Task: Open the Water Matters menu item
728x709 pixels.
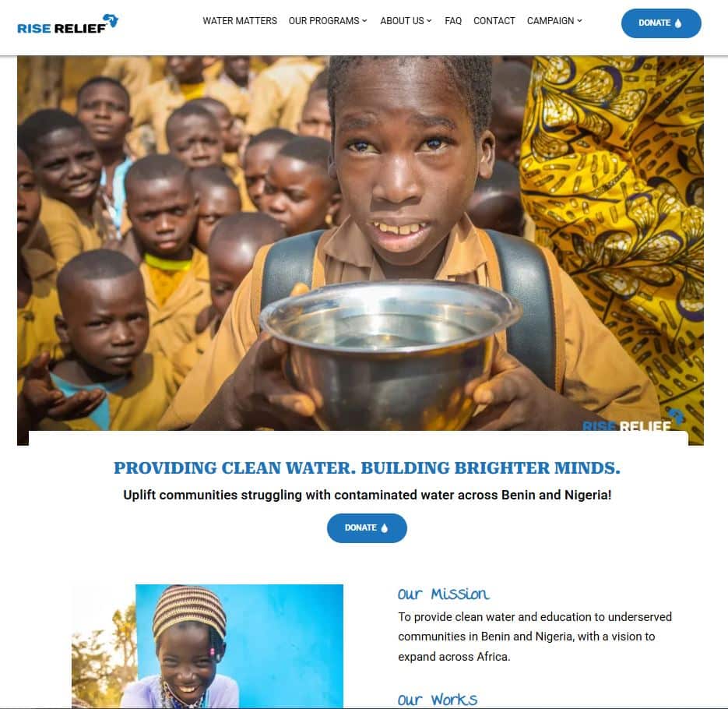Action: click(x=240, y=21)
